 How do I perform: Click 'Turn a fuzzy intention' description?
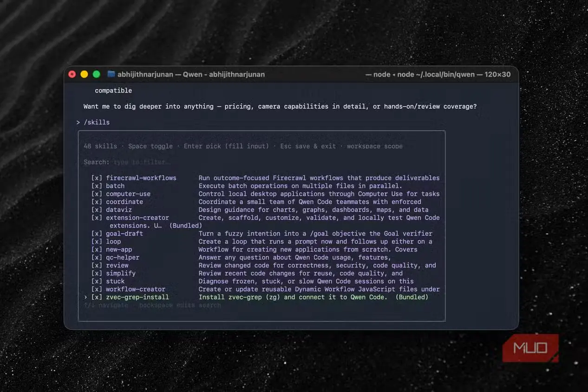point(315,234)
